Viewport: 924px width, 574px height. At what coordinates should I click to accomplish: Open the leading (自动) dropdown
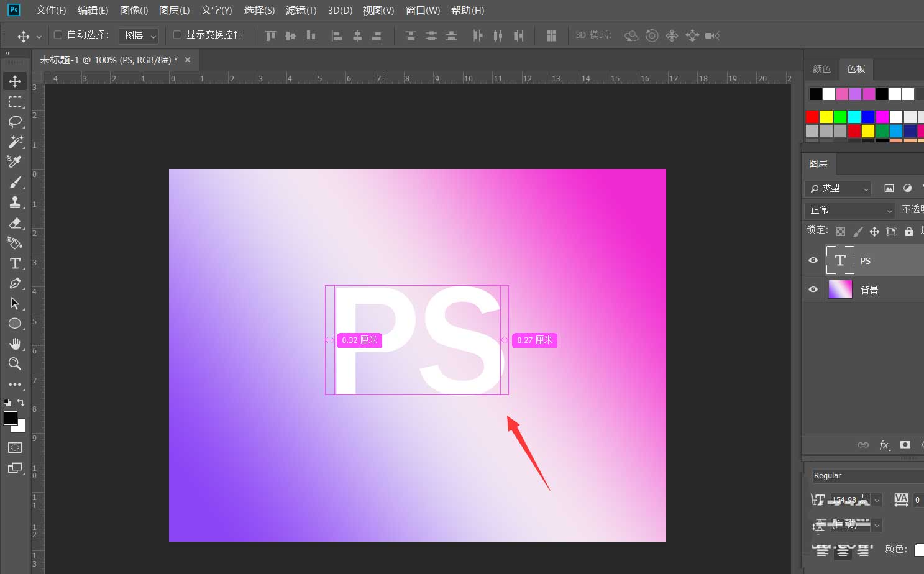877,525
